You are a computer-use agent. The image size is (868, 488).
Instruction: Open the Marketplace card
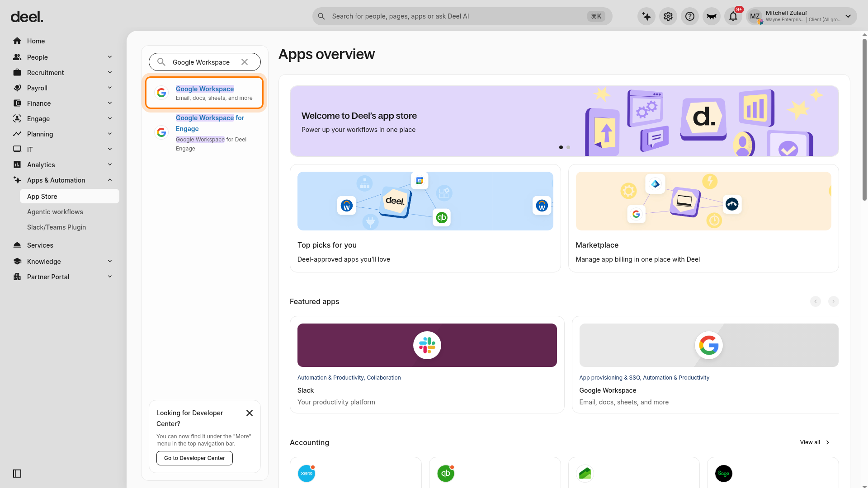click(703, 218)
